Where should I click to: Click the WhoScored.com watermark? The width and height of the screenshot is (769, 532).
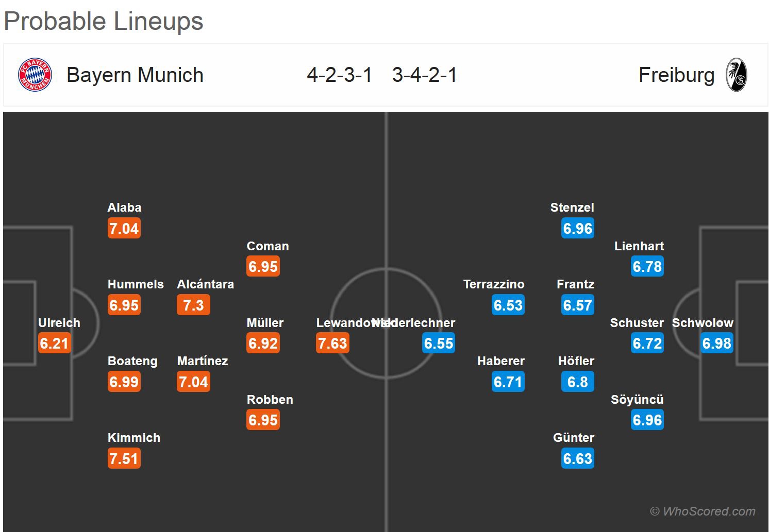click(703, 511)
